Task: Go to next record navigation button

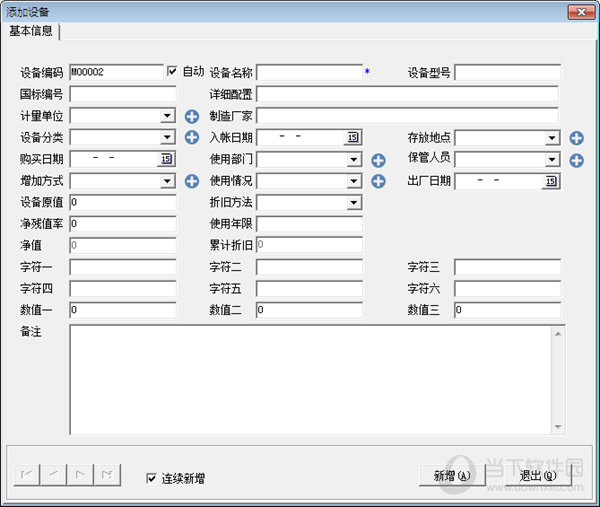Action: (80, 475)
